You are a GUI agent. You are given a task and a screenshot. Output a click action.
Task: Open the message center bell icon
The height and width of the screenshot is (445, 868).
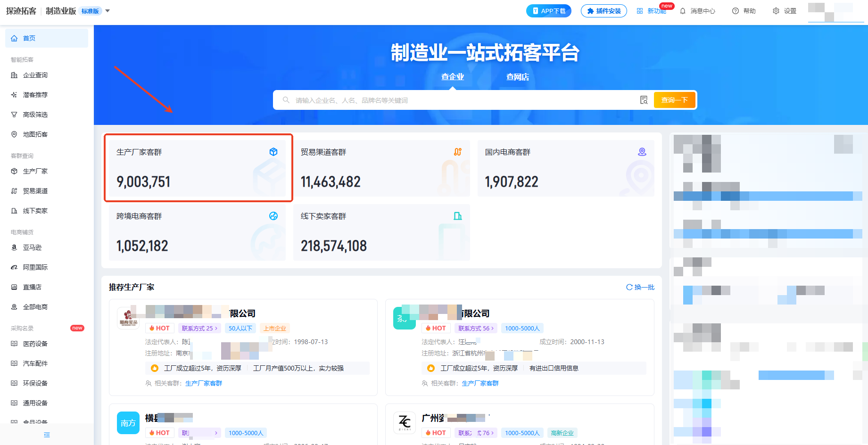682,11
